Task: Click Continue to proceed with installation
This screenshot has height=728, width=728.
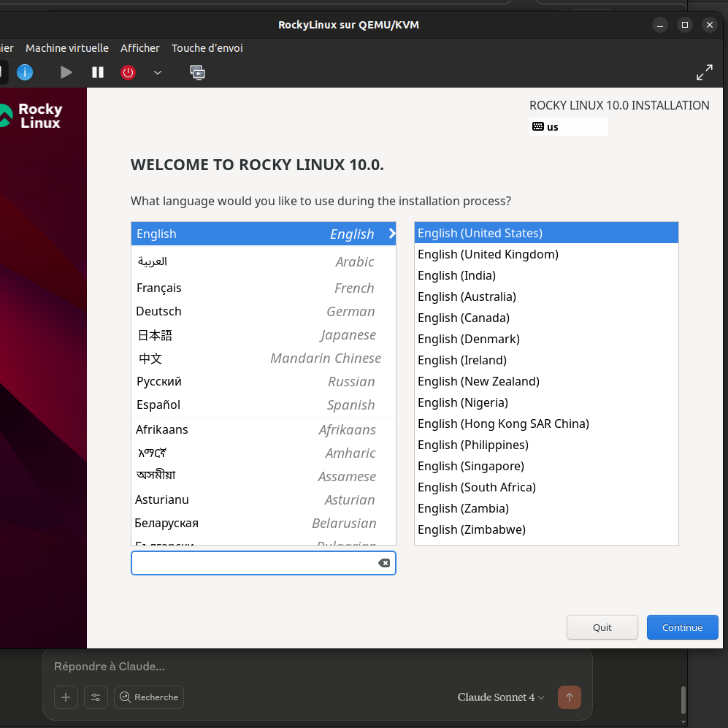Action: [x=683, y=627]
